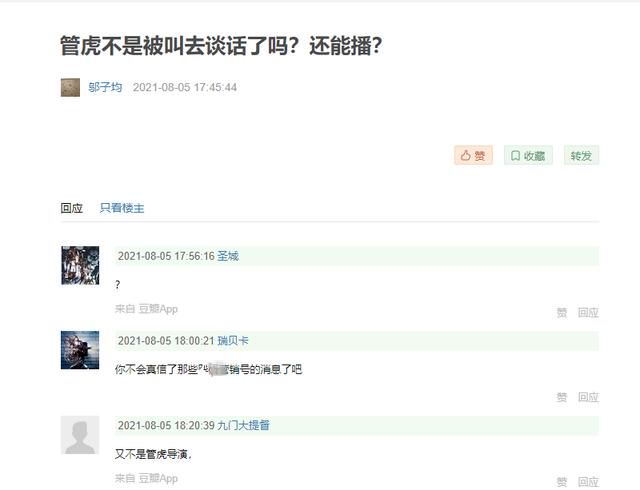The height and width of the screenshot is (490, 640).
Task: Reply to 圣城's comment via 回应
Action: pos(588,313)
